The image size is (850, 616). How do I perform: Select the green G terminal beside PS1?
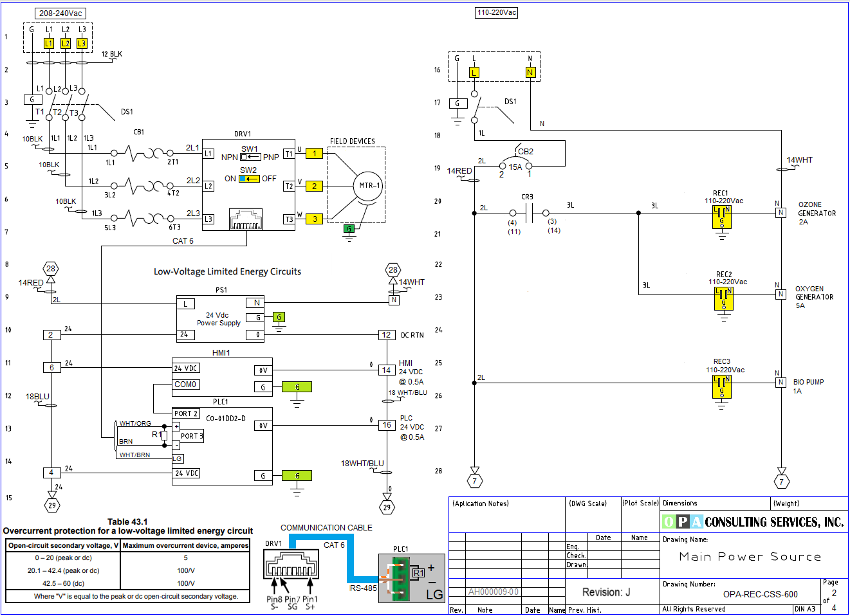(x=279, y=317)
